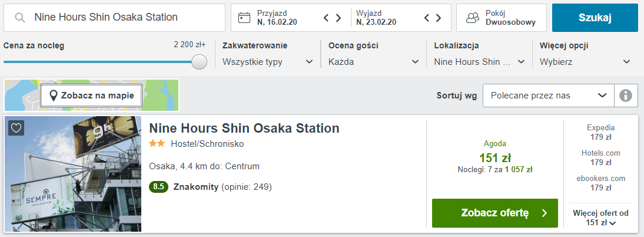Go to next check-out date
The image size is (644, 237).
coord(440,18)
